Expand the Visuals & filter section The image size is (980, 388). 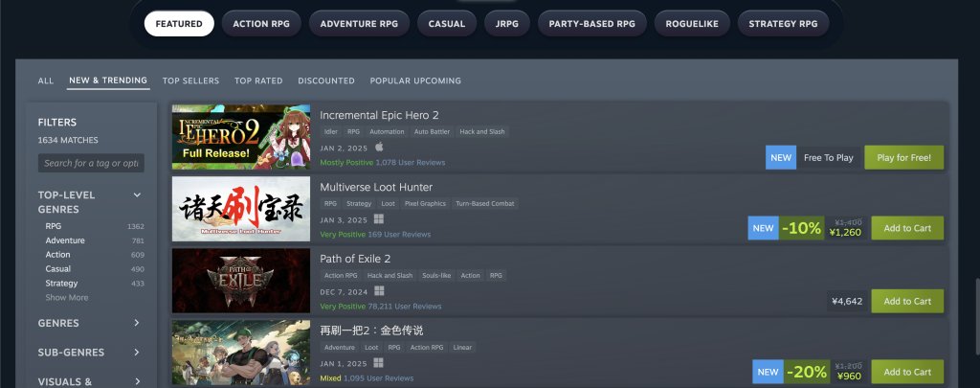point(91,381)
